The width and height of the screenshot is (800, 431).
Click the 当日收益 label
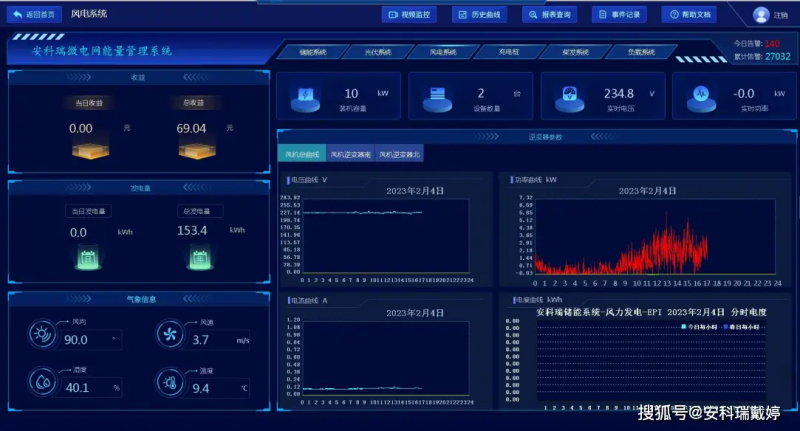tap(89, 103)
